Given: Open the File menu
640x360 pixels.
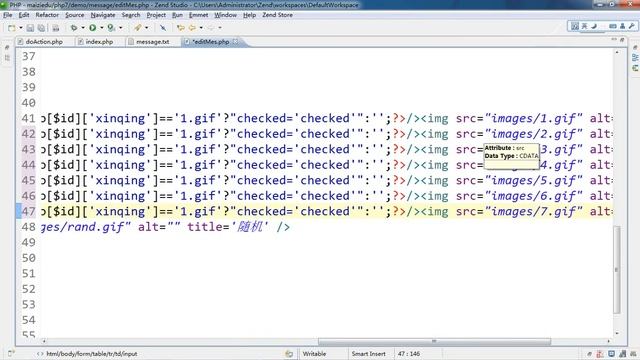Looking at the screenshot, I should click(8, 15).
